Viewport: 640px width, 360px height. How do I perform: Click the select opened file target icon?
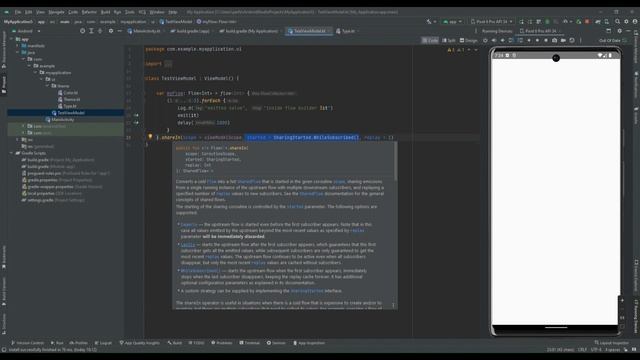click(82, 31)
